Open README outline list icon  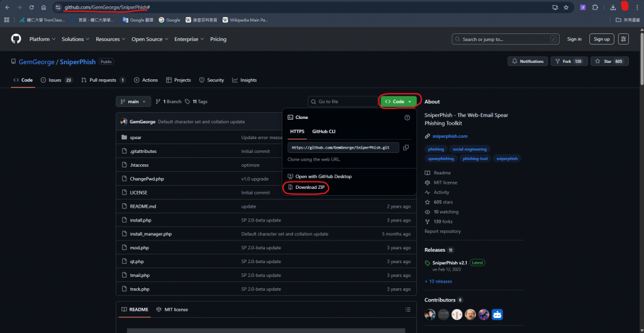(x=408, y=309)
